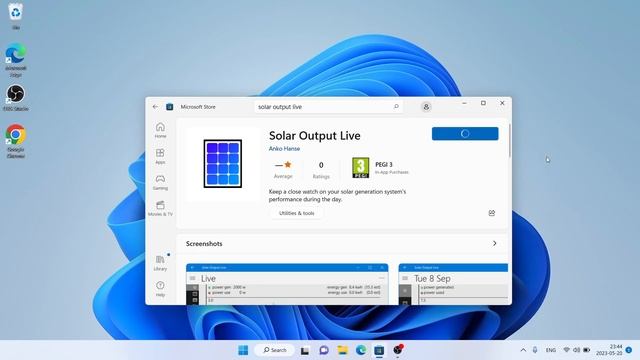Open Google Chrome desktop shortcut
Screen dimensions: 640x360
pos(16,141)
